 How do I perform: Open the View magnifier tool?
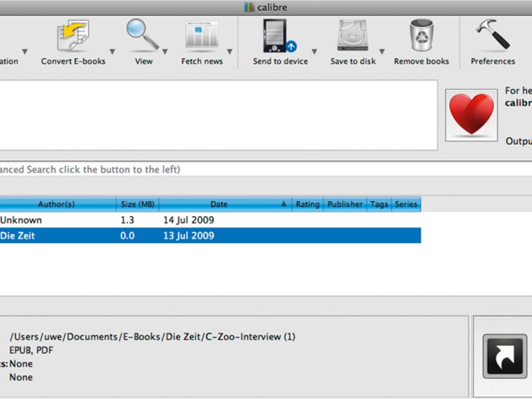point(142,35)
